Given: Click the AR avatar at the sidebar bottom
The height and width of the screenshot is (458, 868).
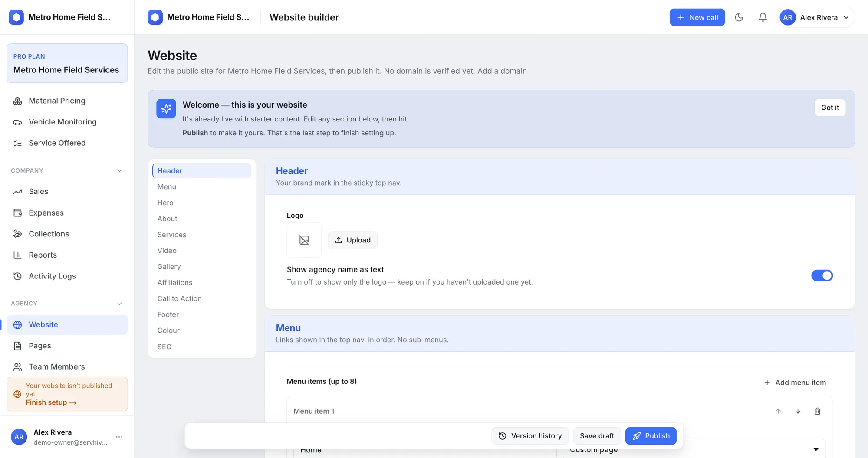Looking at the screenshot, I should [x=19, y=437].
